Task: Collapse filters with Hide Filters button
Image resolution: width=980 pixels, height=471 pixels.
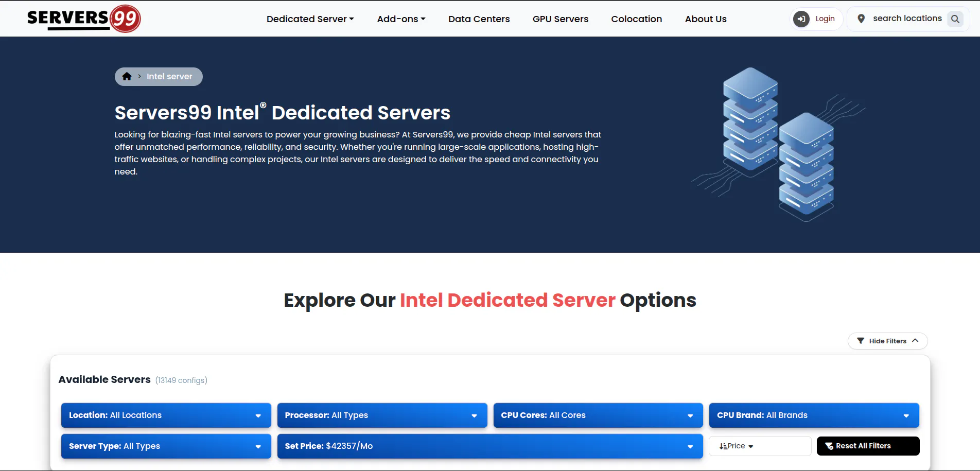Action: (888, 341)
